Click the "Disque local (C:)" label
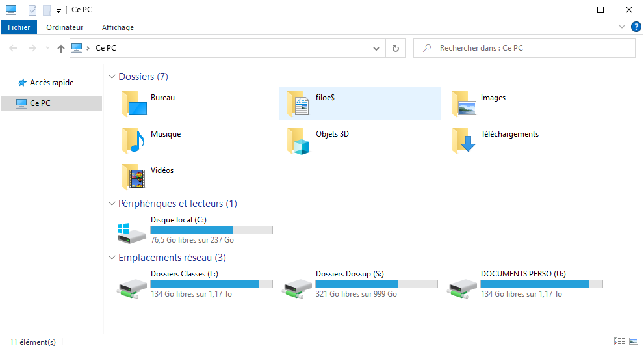Screen dimensions: 644x350 [x=179, y=220]
